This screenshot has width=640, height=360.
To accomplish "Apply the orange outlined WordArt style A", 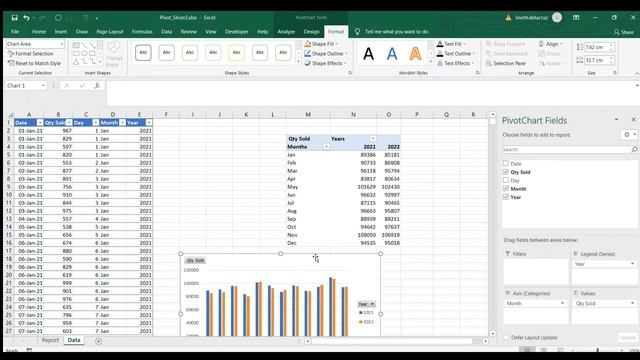I will (415, 53).
